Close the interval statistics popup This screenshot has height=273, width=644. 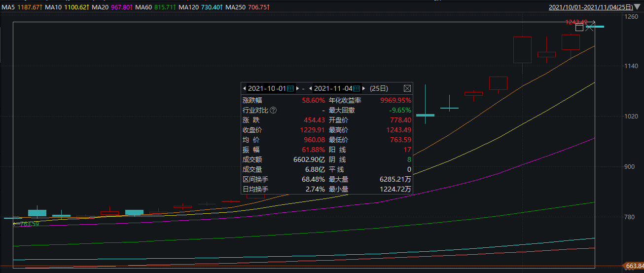pyautogui.click(x=407, y=88)
